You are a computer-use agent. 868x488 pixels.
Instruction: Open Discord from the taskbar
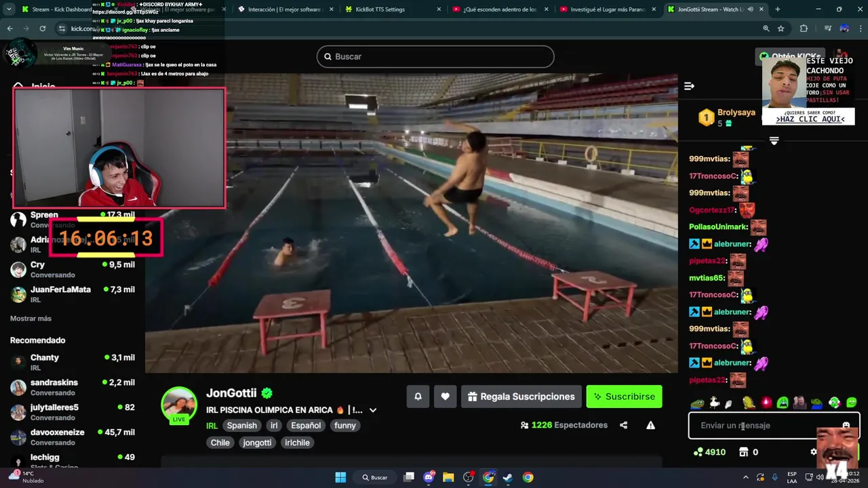point(429,477)
